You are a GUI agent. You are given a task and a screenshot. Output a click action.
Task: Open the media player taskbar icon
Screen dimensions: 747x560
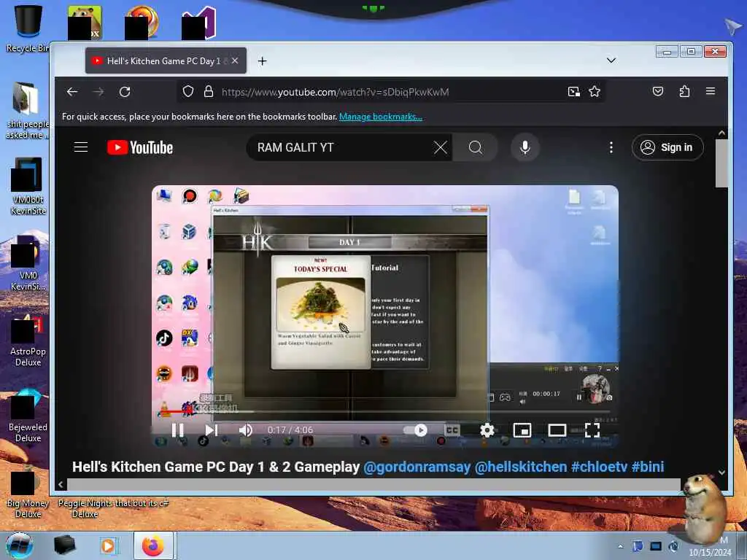point(108,545)
